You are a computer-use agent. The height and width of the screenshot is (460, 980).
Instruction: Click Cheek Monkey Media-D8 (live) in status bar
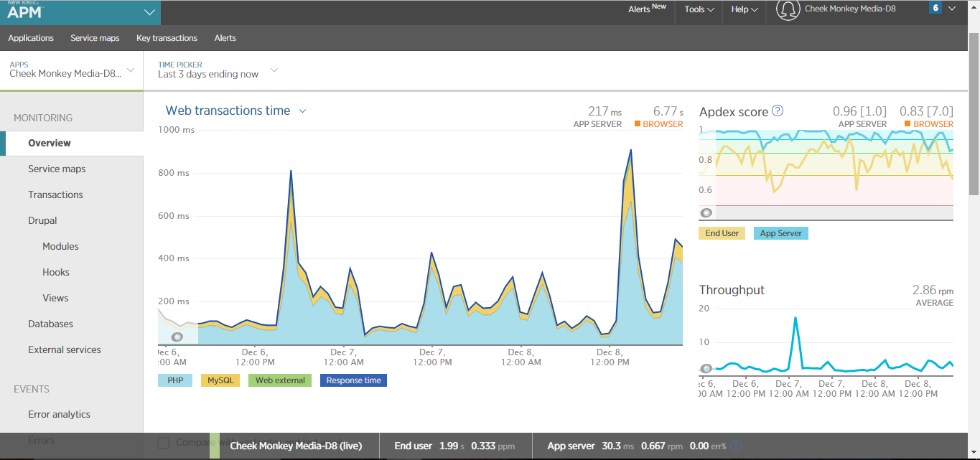[296, 446]
